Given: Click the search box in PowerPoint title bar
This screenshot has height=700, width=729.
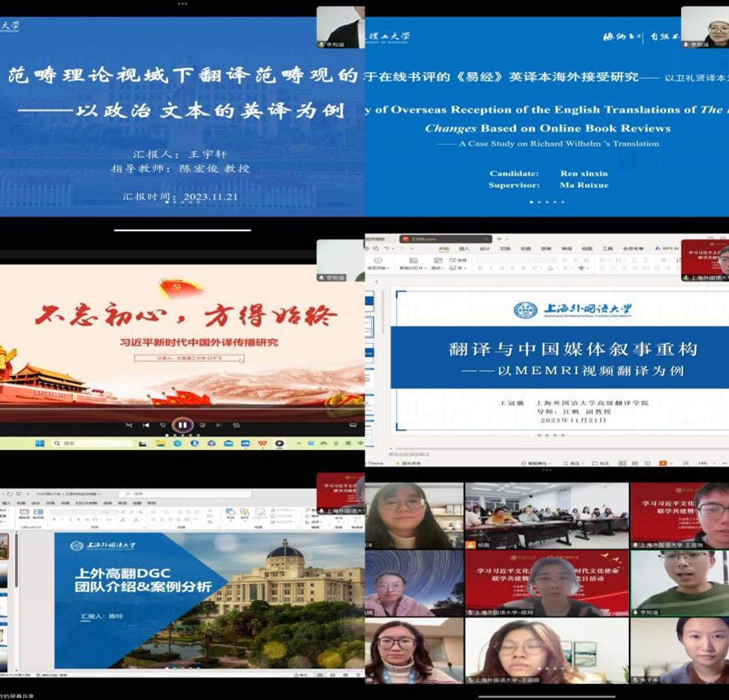Looking at the screenshot, I should coord(184,494).
